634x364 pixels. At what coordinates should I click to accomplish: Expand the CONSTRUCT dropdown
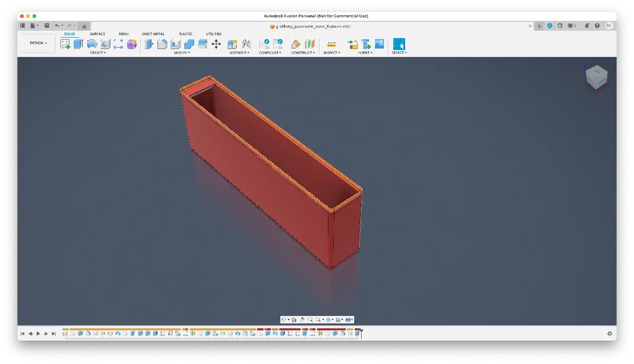(x=303, y=52)
